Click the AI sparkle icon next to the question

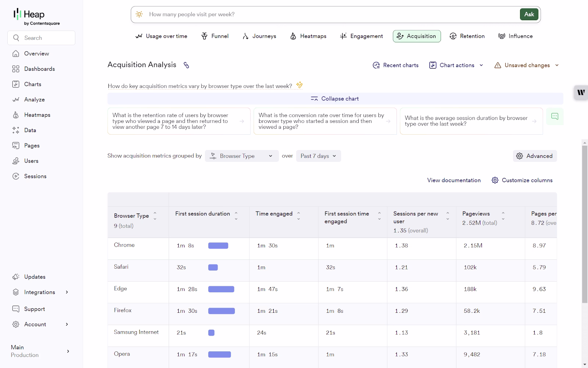click(300, 85)
